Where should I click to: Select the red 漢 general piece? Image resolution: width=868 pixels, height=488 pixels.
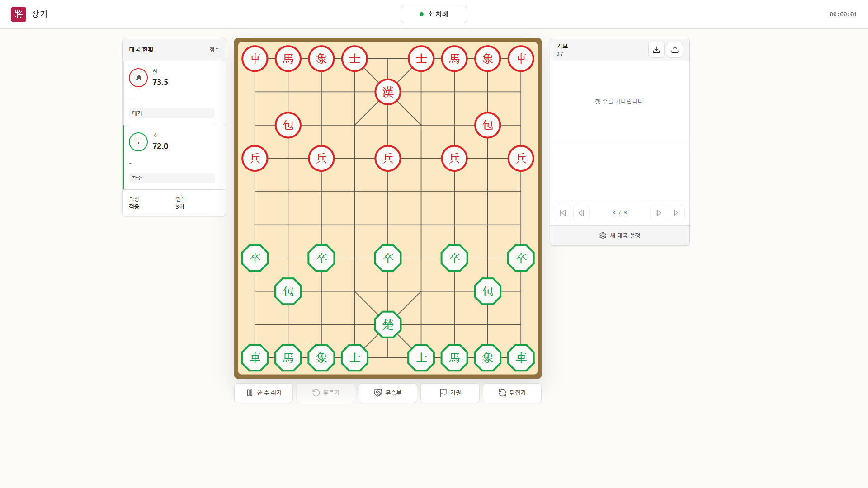(388, 92)
